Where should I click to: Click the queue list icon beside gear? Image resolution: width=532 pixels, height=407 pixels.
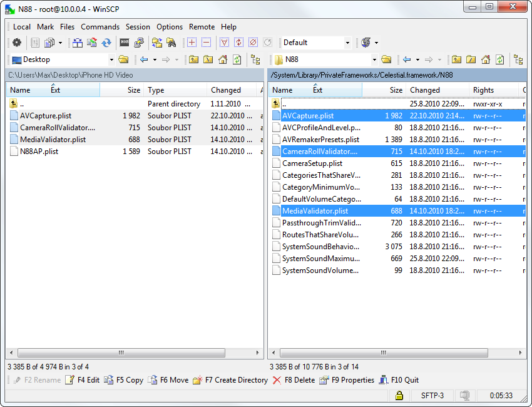[34, 43]
